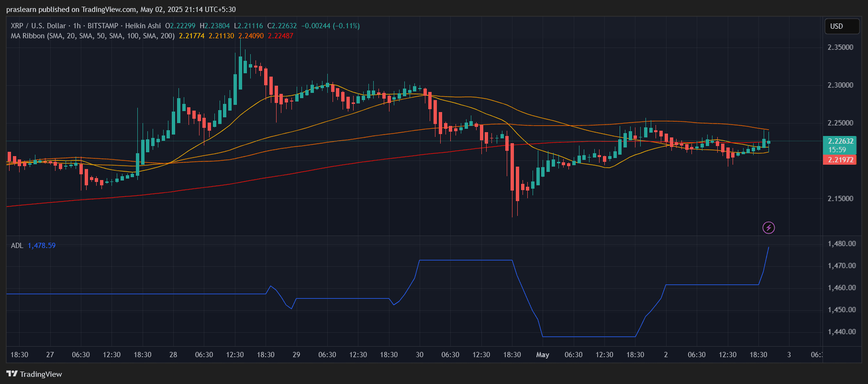This screenshot has width=868, height=384.
Task: Click the red 2.21972 price label
Action: (x=840, y=160)
